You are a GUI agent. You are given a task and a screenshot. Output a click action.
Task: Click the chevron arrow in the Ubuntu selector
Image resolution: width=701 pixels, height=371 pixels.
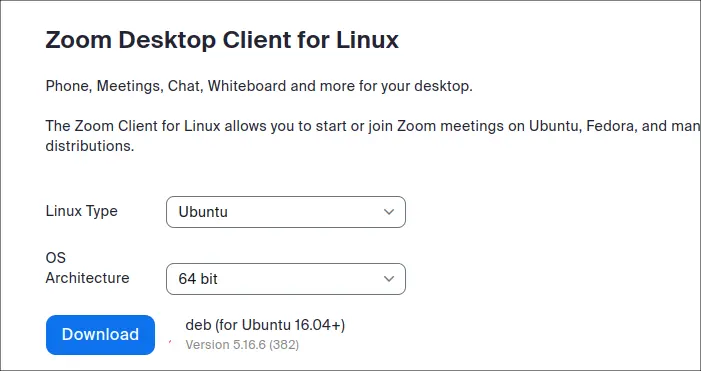(389, 212)
